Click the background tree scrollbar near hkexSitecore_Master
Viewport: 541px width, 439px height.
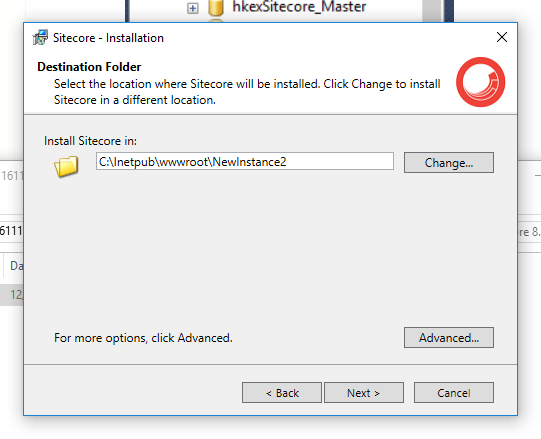click(432, 10)
